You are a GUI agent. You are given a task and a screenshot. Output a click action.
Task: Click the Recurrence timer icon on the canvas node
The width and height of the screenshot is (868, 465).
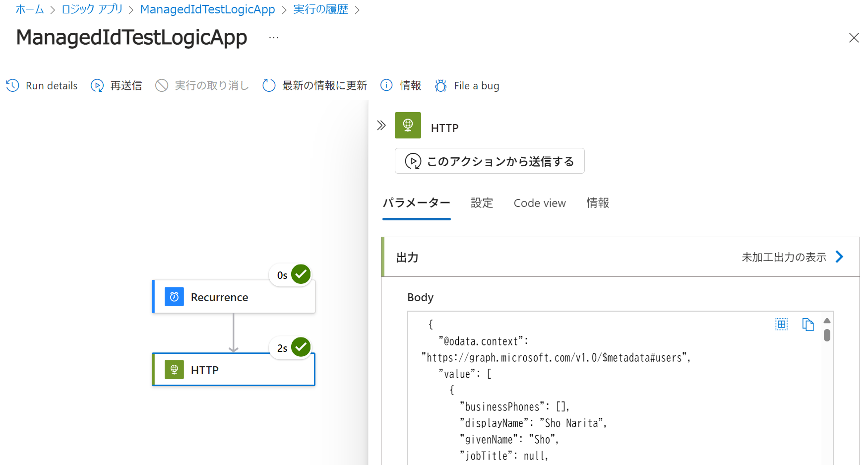click(x=174, y=296)
